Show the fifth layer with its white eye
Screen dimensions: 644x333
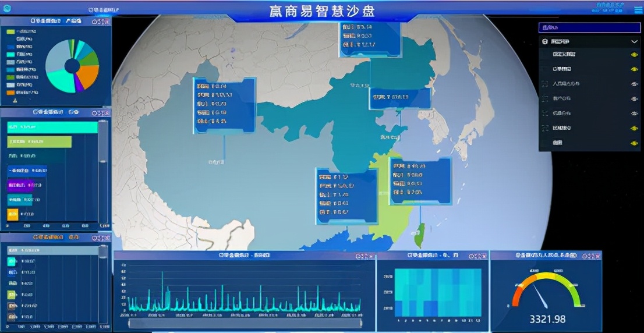(x=634, y=114)
